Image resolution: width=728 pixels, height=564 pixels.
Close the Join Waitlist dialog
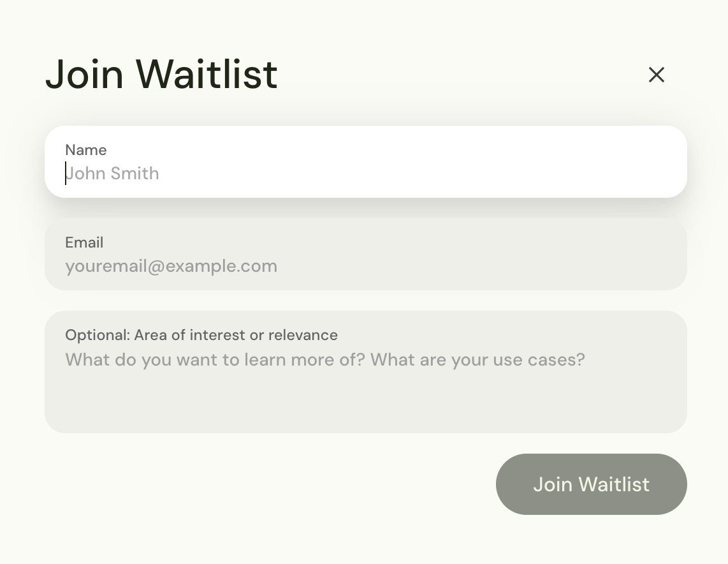pos(656,75)
